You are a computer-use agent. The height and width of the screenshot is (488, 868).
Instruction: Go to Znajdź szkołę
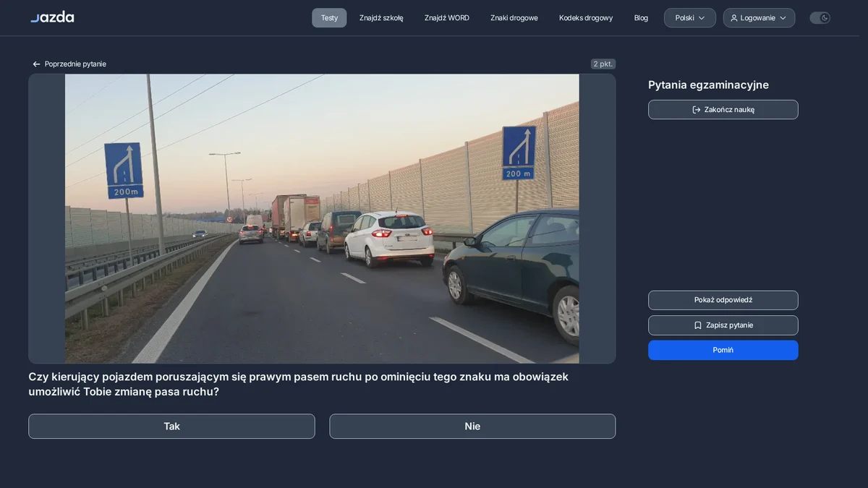tap(381, 18)
